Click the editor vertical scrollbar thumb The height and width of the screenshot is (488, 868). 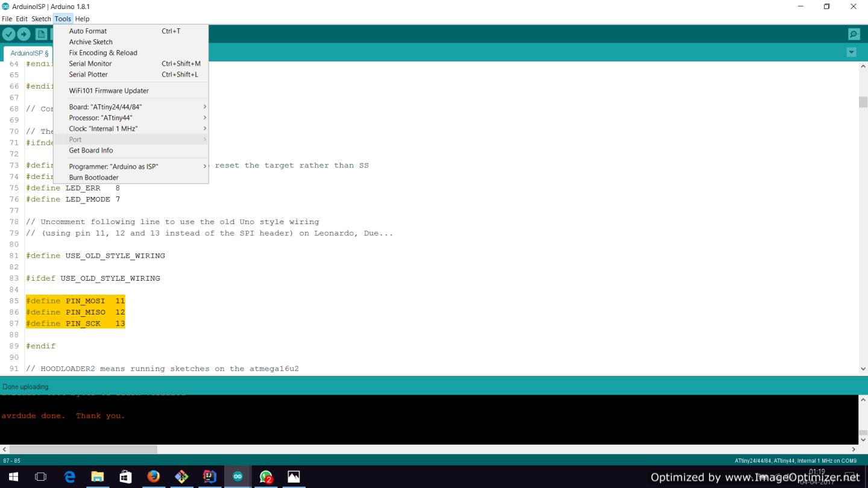tap(863, 102)
